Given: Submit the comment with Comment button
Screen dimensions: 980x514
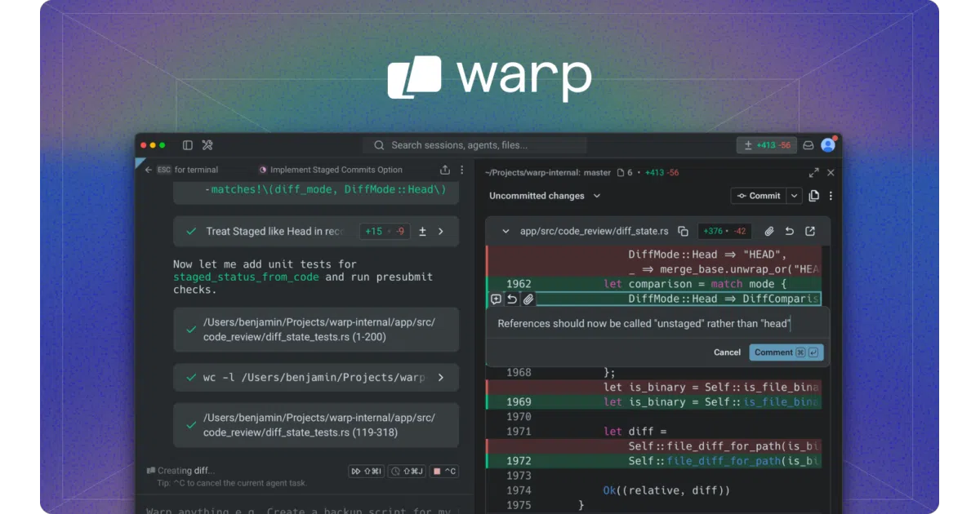Looking at the screenshot, I should [x=786, y=352].
